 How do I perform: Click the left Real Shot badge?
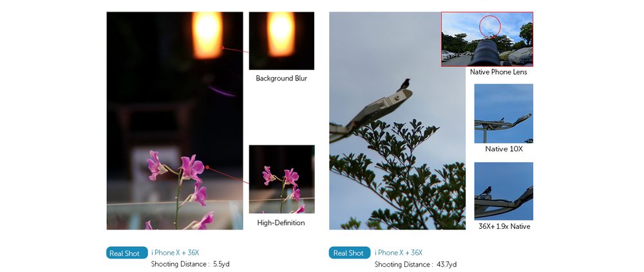(127, 253)
